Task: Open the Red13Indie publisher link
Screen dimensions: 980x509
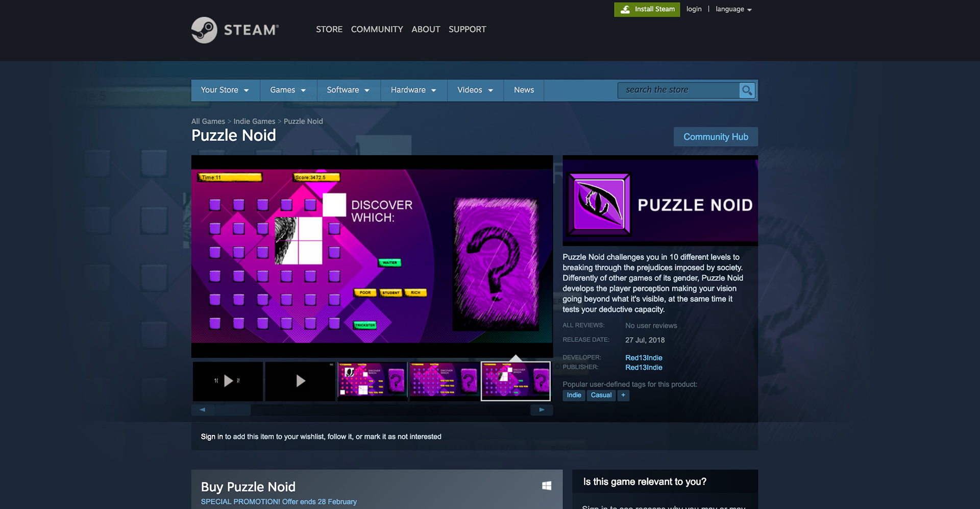Action: pyautogui.click(x=644, y=368)
